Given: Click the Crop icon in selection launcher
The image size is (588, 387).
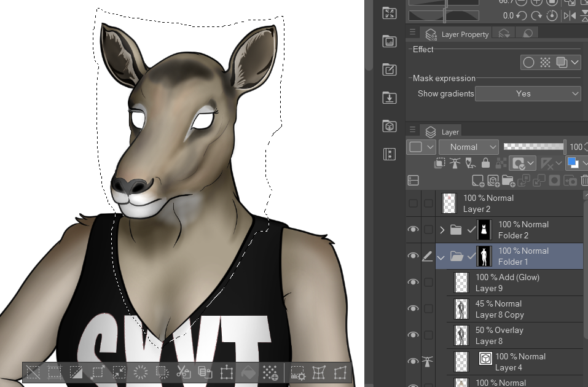Looking at the screenshot, I should click(54, 372).
